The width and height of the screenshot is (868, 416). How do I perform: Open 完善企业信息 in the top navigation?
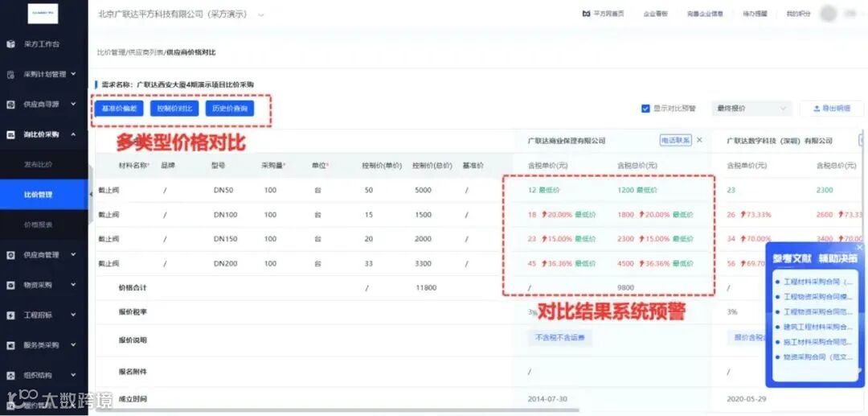point(705,14)
